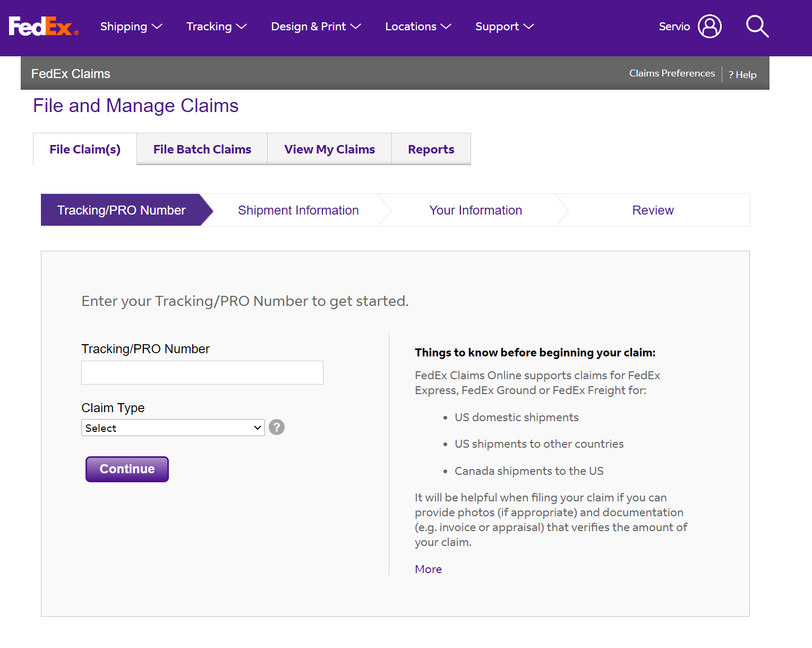812x648 pixels.
Task: Jump to the Shipment Information step
Action: (298, 210)
